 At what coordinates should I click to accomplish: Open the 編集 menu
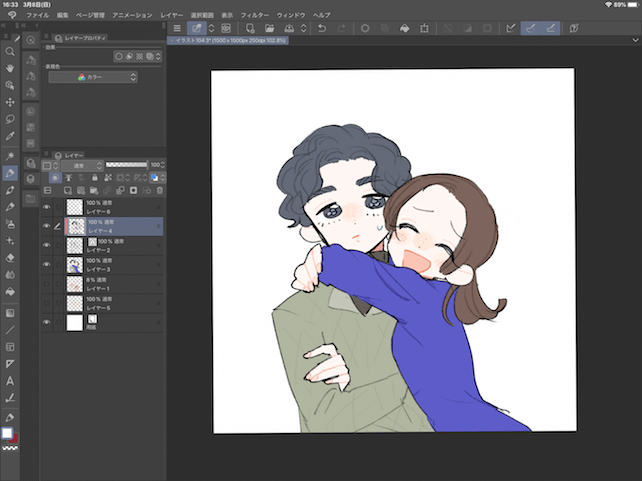[x=63, y=15]
